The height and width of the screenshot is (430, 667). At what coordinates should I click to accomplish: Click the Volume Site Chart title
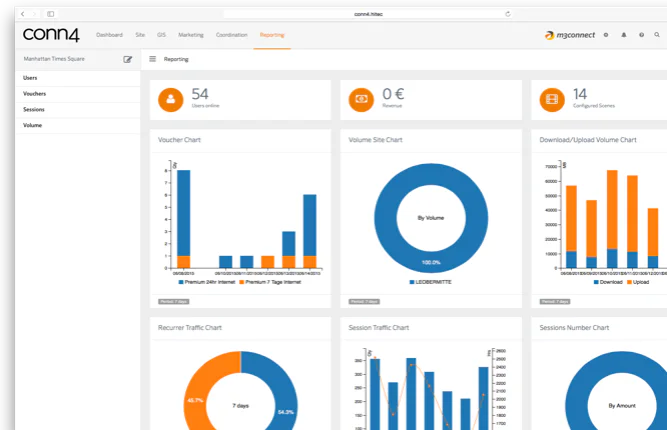[375, 140]
